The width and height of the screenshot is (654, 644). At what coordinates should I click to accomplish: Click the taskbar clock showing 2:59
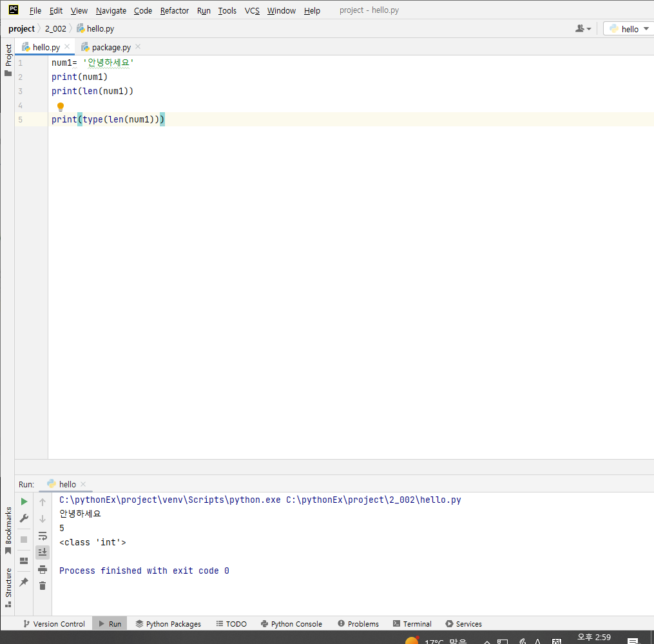point(594,638)
